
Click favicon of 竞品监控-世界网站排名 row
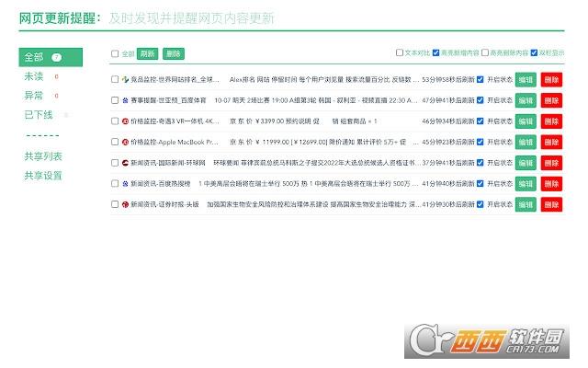[x=125, y=80]
